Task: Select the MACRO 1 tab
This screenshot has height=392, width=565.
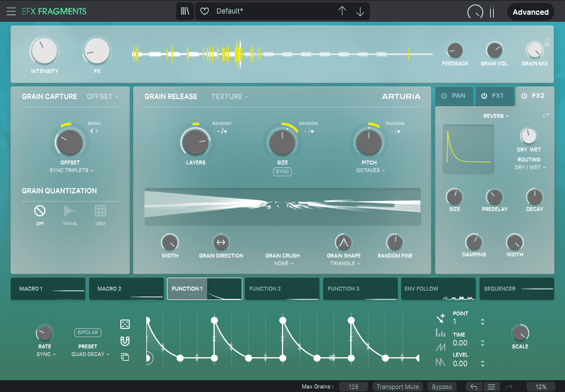Action: coord(48,289)
